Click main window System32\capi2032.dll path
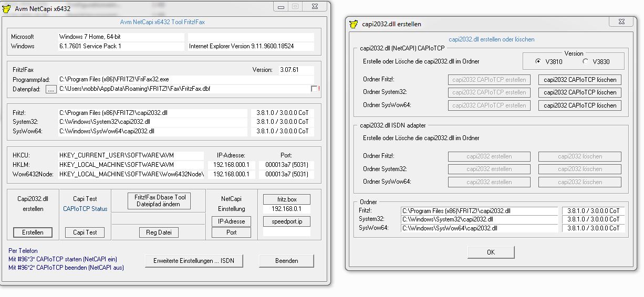The width and height of the screenshot is (644, 297). click(x=152, y=122)
